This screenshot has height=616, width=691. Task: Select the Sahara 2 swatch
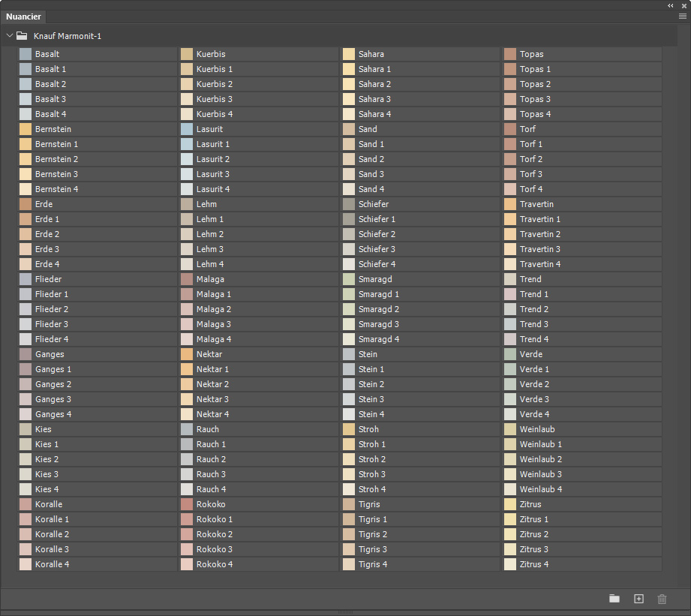tap(349, 84)
